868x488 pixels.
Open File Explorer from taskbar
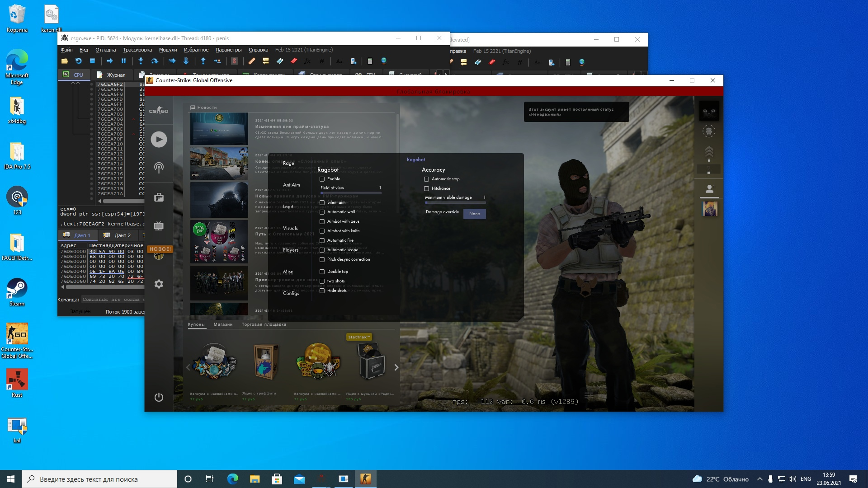[255, 479]
